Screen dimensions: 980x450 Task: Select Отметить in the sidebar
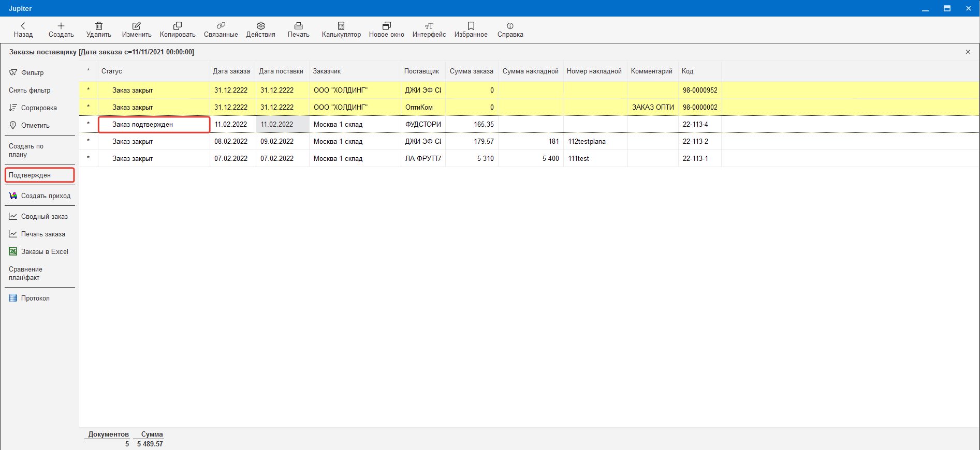(30, 125)
